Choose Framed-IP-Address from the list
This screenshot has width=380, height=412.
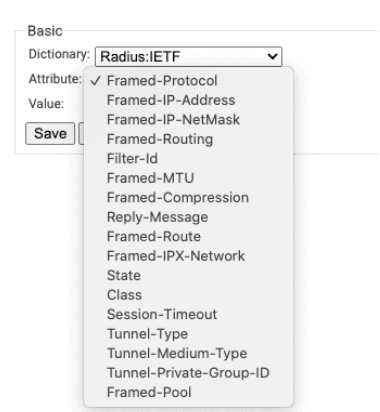pos(189,100)
